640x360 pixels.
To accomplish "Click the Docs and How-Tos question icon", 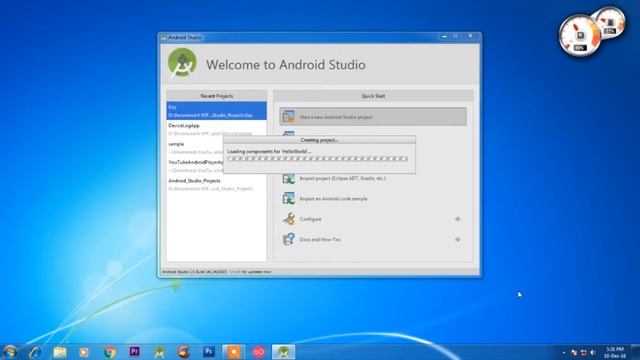I will [289, 239].
